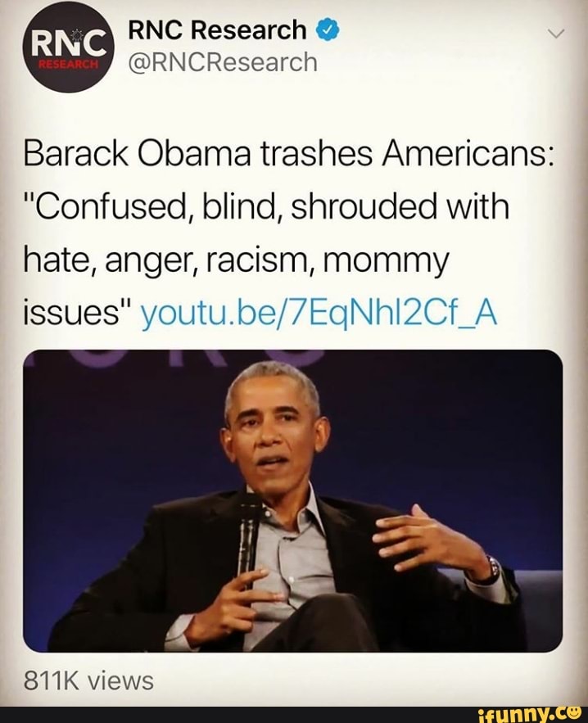Open the RNC Research profile avatar

[69, 48]
